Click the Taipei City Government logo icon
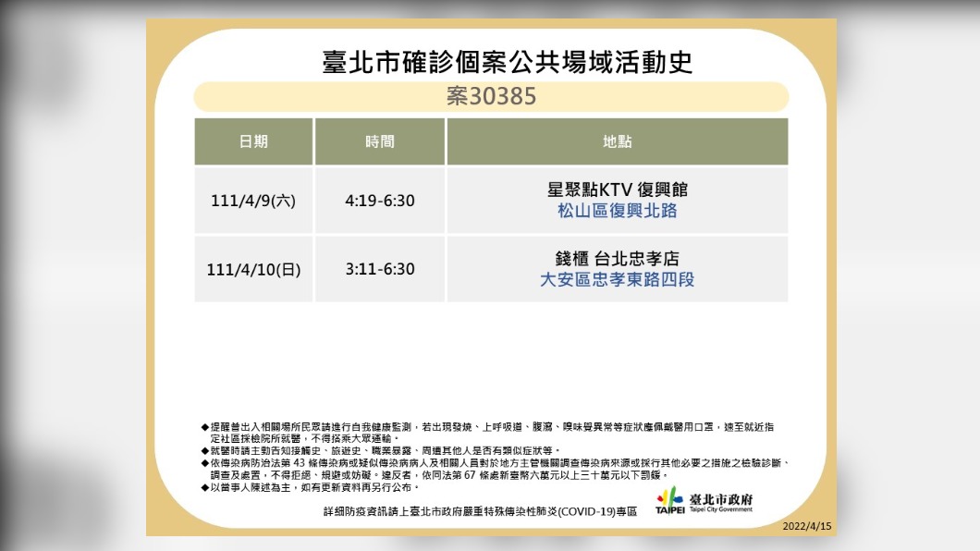This screenshot has width=980, height=551. [x=670, y=500]
